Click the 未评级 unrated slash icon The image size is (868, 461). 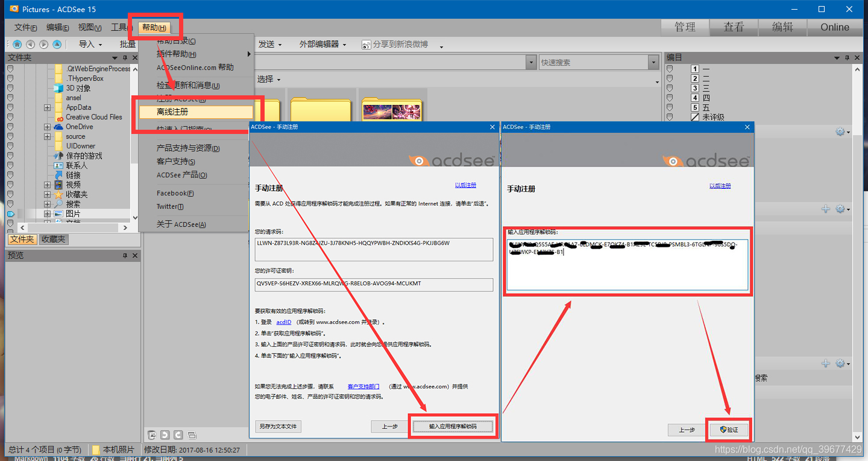pos(695,118)
